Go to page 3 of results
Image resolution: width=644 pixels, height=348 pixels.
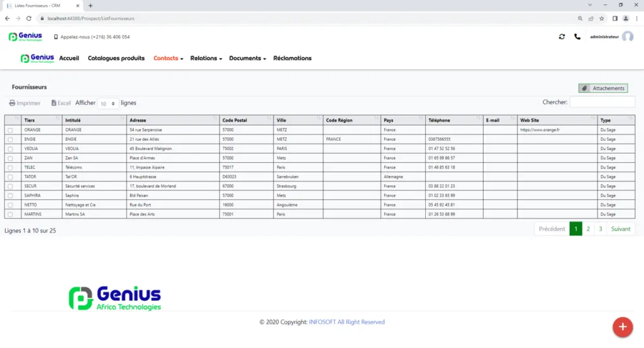pyautogui.click(x=601, y=229)
